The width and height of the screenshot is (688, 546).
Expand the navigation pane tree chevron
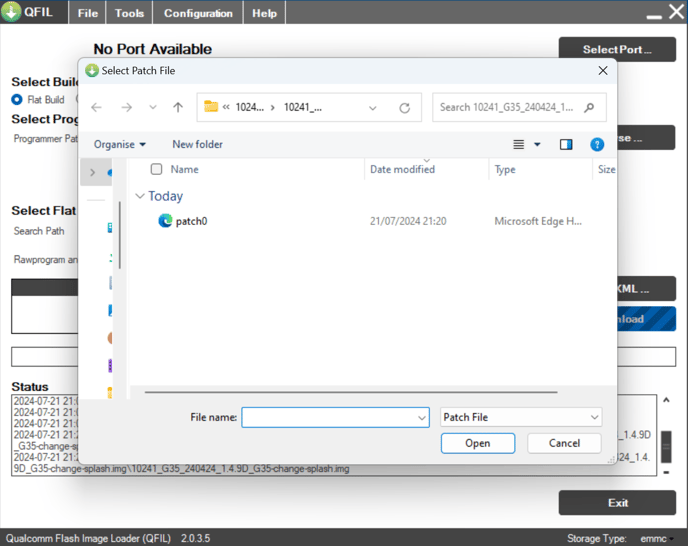93,172
